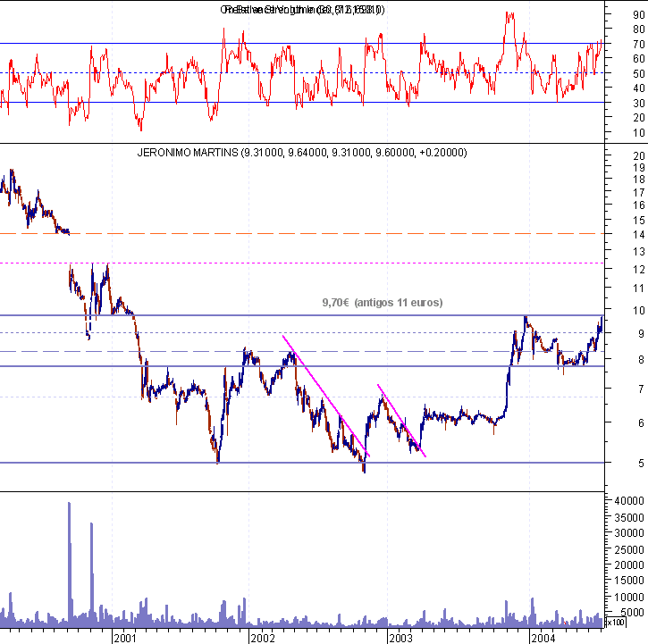Click the price axis value 19

tap(639, 167)
